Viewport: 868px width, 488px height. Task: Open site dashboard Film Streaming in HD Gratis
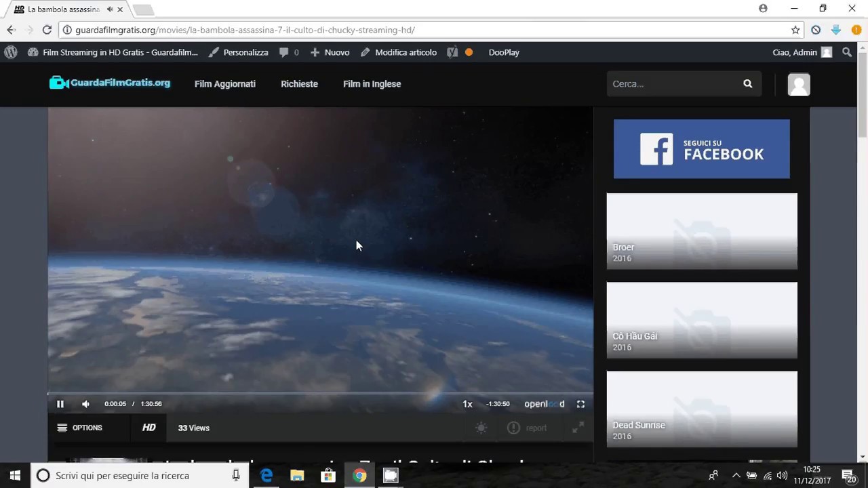[x=113, y=52]
